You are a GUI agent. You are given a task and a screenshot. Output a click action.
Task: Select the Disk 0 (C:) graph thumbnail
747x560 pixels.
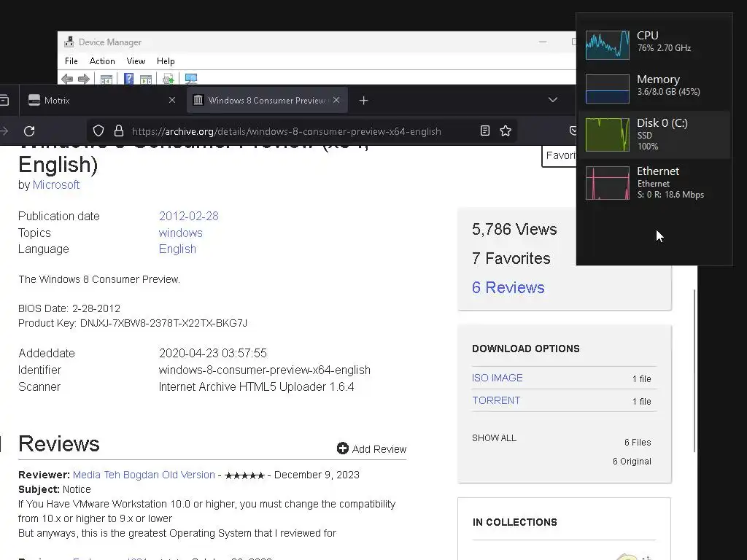coord(607,134)
